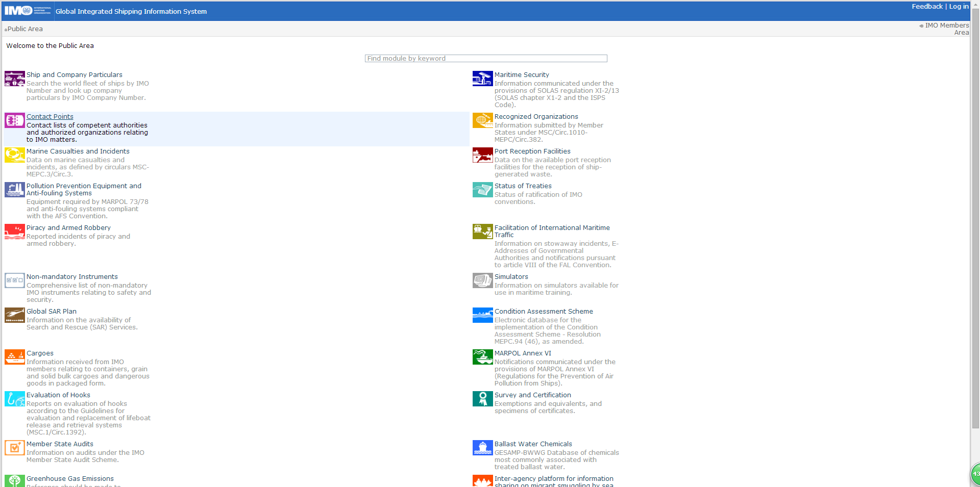
Task: Click the Pollution Prevention Equipment icon
Action: tap(15, 190)
